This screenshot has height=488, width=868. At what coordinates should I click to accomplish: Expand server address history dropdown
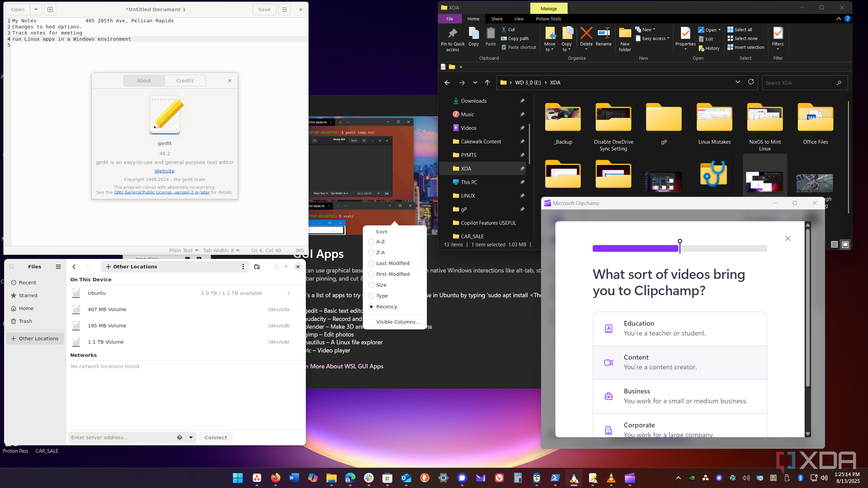click(x=191, y=438)
